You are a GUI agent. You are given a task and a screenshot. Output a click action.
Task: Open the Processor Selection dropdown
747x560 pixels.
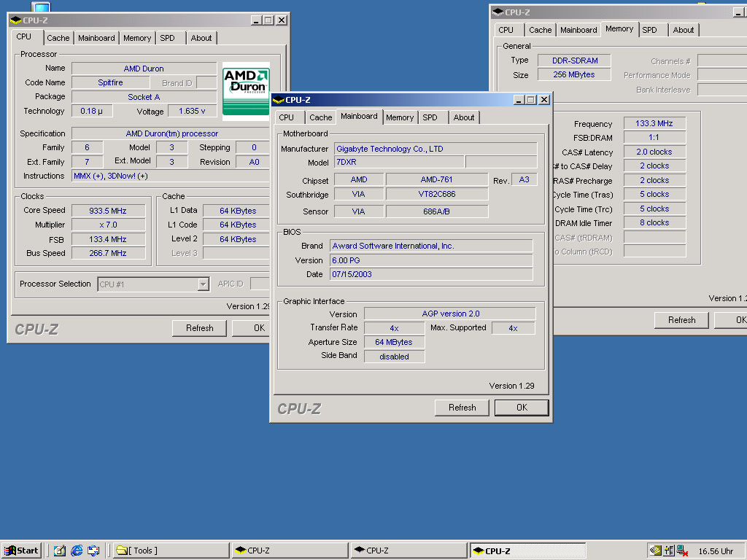203,284
